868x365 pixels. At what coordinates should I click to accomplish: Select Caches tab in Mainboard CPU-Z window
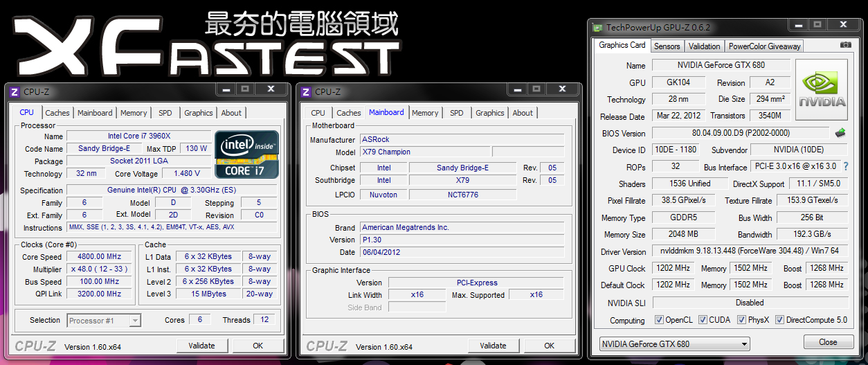tap(349, 113)
